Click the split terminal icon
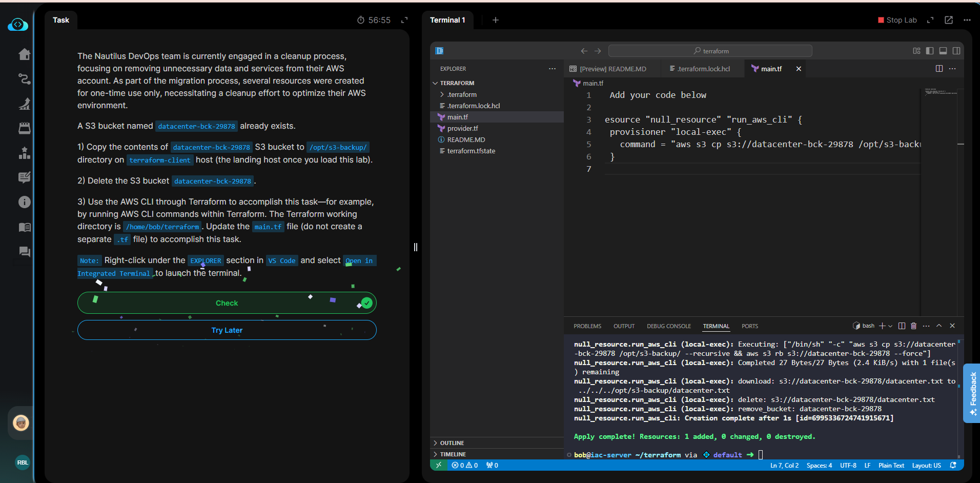 902,326
